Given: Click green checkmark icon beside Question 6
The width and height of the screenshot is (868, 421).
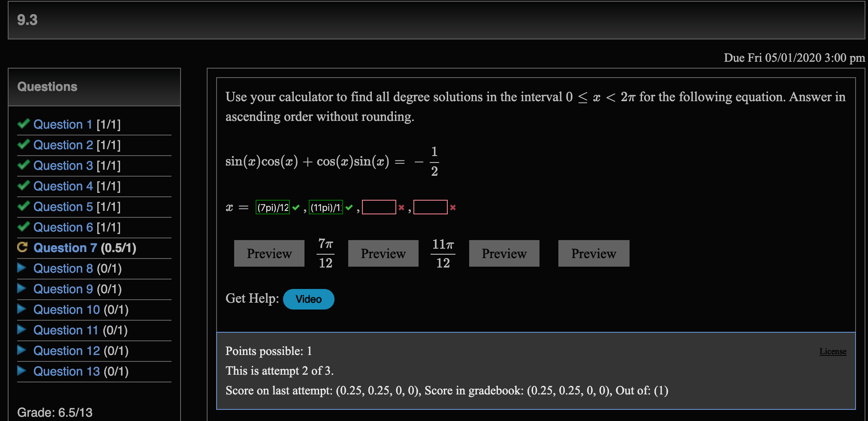Looking at the screenshot, I should tap(23, 226).
